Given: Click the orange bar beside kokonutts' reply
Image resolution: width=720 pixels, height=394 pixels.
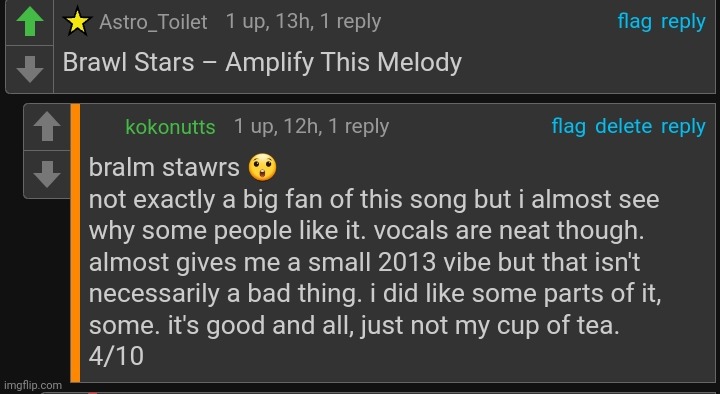Looking at the screenshot, I should point(75,243).
